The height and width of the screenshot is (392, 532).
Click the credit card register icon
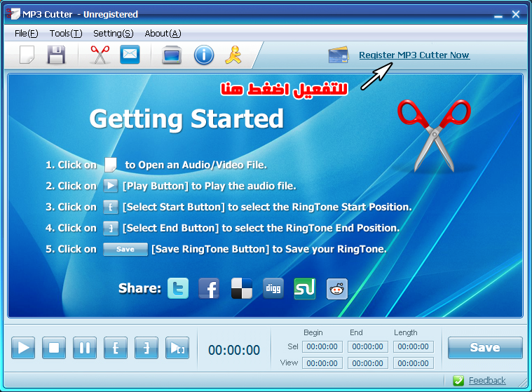pos(339,55)
